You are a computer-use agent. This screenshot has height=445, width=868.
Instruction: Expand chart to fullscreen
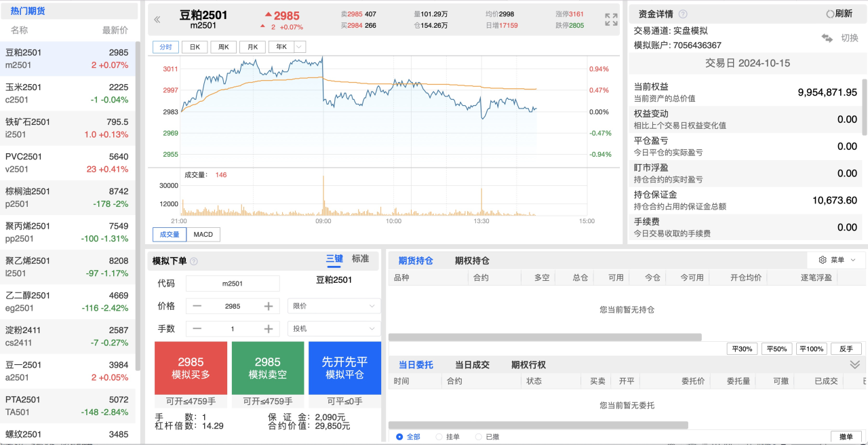pyautogui.click(x=611, y=20)
